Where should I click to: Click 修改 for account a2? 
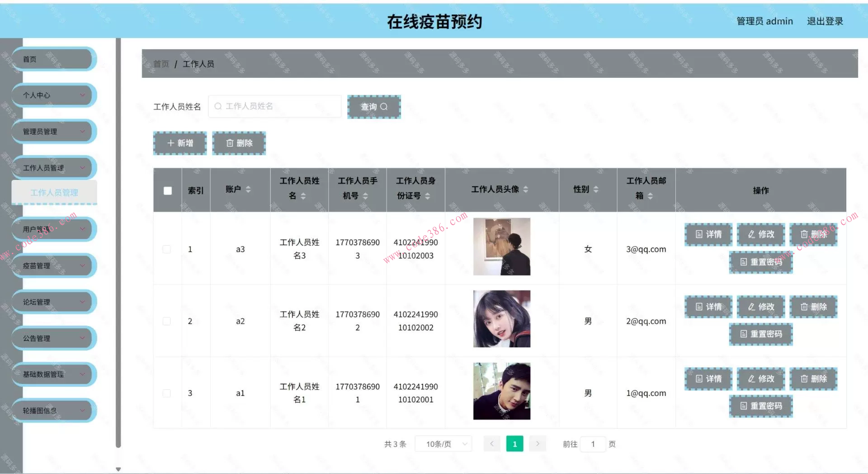761,307
